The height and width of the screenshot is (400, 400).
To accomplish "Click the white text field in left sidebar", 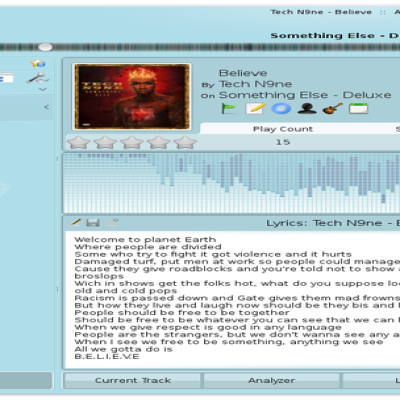I will pyautogui.click(x=6, y=79).
